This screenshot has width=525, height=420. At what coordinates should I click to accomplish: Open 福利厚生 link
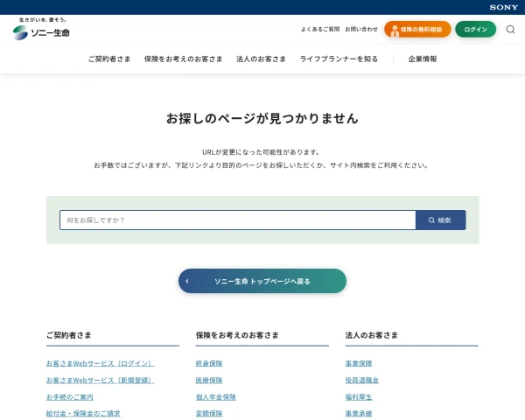point(359,397)
